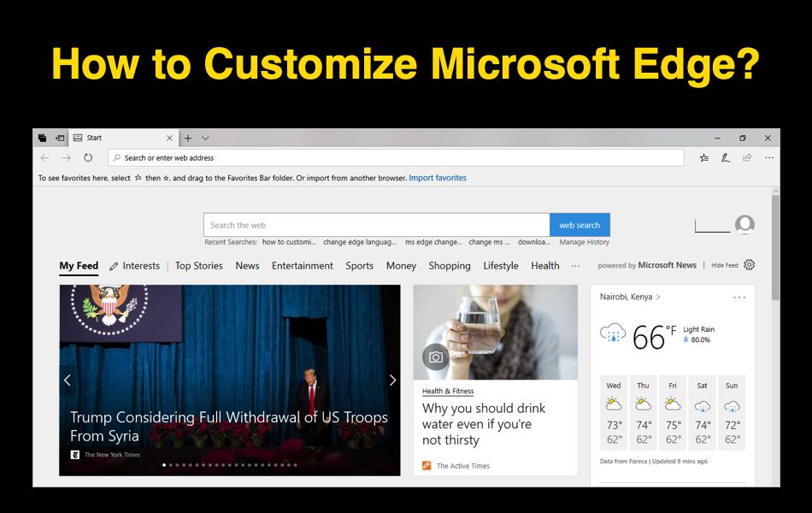The width and height of the screenshot is (812, 513).
Task: Open Trump Syria withdrawal headline
Action: [x=229, y=427]
